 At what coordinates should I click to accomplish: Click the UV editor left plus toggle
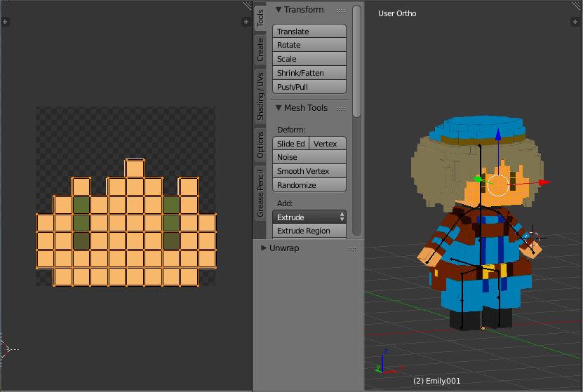pos(5,22)
